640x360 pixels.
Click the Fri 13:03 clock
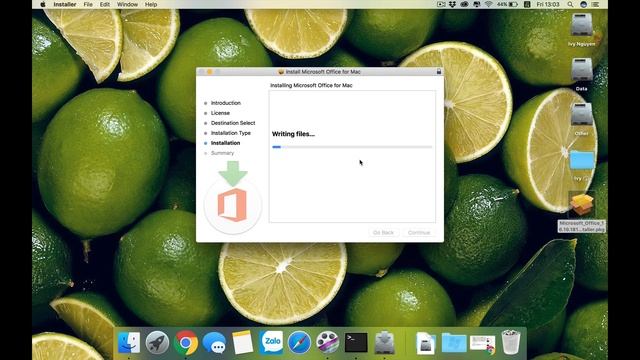coord(547,4)
